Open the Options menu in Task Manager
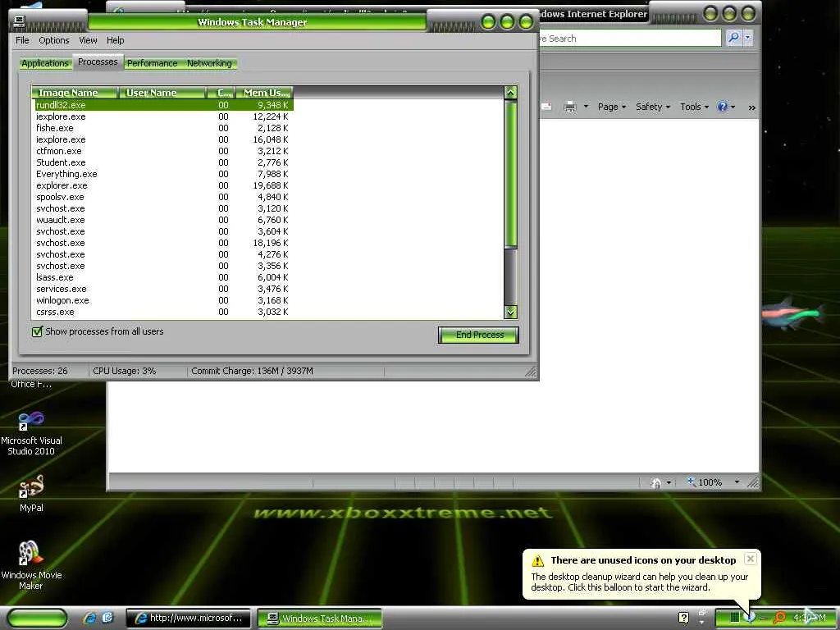The height and width of the screenshot is (630, 840). [54, 40]
